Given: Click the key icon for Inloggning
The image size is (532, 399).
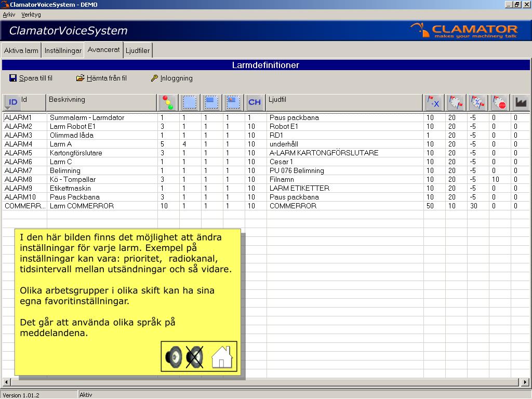Looking at the screenshot, I should pos(154,78).
